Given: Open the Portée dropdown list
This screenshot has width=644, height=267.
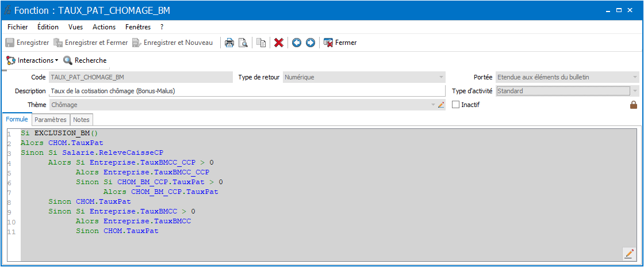Looking at the screenshot, I should click(x=635, y=77).
